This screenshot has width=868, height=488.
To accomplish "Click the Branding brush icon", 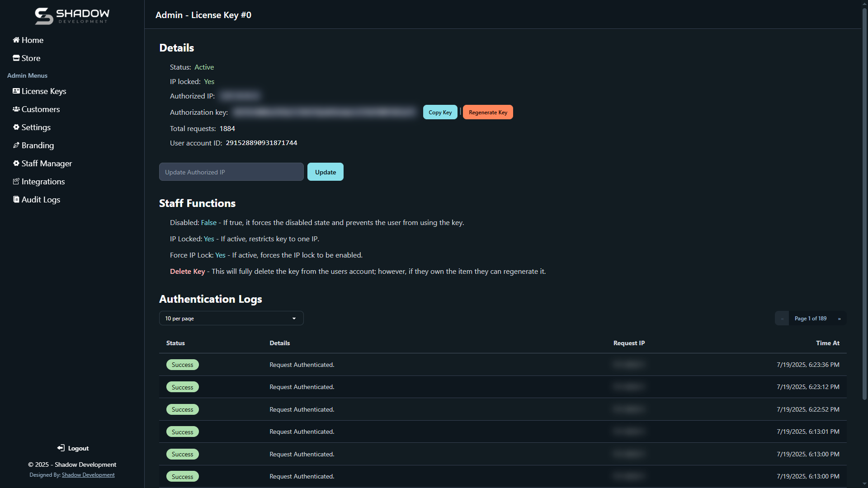I will tap(16, 145).
